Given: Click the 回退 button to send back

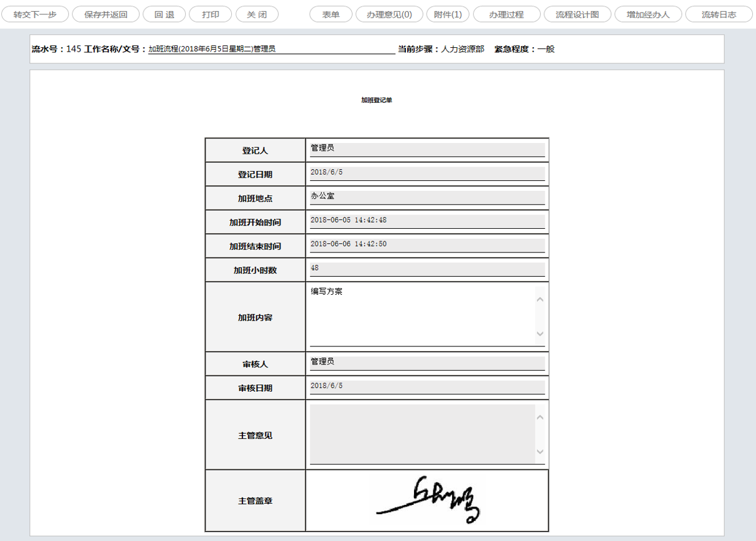Looking at the screenshot, I should click(x=164, y=14).
